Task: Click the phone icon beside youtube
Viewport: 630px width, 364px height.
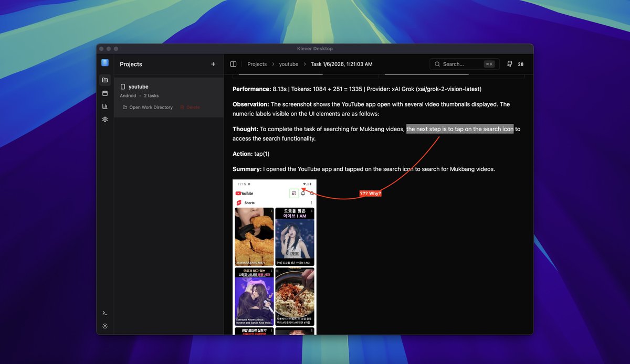Action: 123,87
